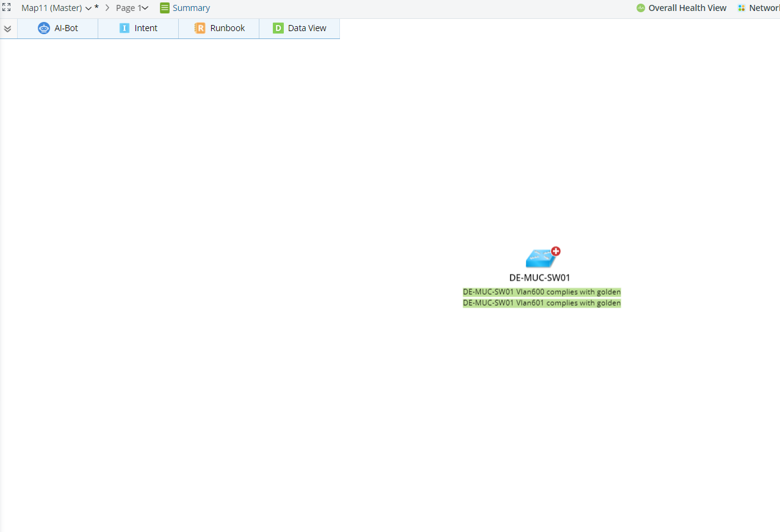The width and height of the screenshot is (780, 532).
Task: Click the DE-MUC-SW01 device name label
Action: pyautogui.click(x=540, y=278)
